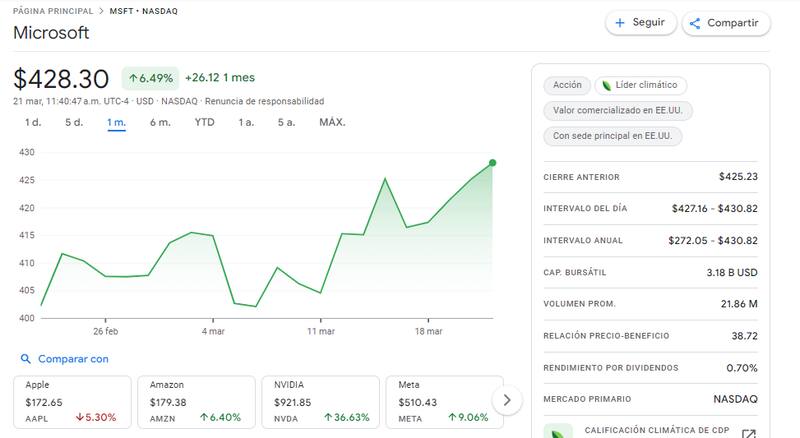Screen dimensions: 800x438
Task: Open Renuncia de responsabilidad link
Action: [264, 101]
